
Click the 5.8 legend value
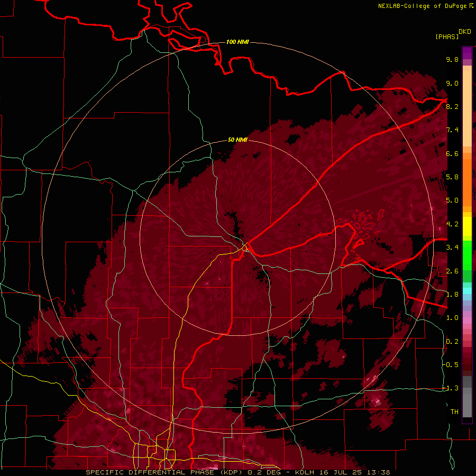[x=452, y=177]
